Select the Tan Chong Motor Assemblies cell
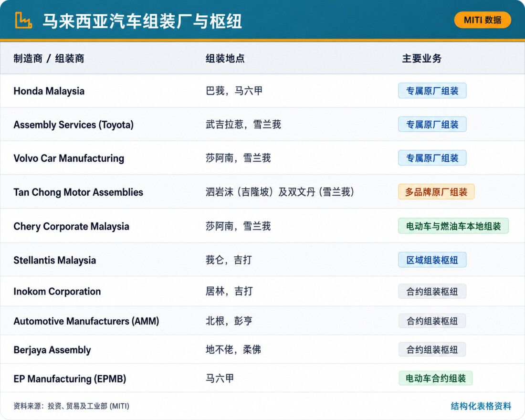Screen dimensions: 525x420 [78, 192]
